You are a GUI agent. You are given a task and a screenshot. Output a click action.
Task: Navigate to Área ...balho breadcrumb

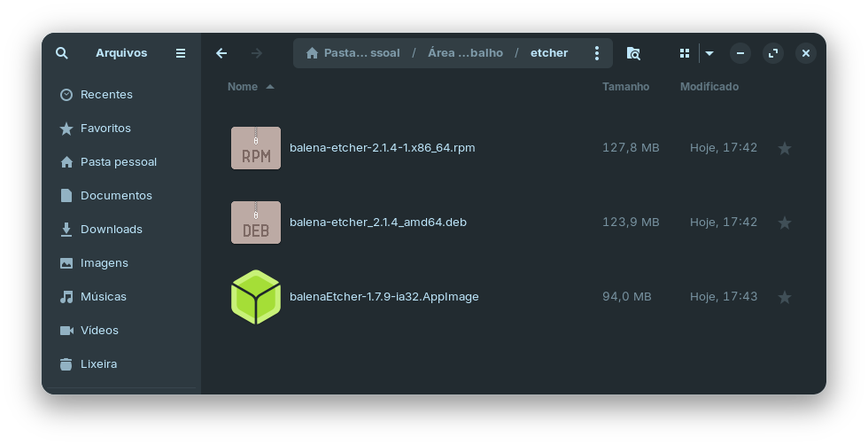coord(466,53)
